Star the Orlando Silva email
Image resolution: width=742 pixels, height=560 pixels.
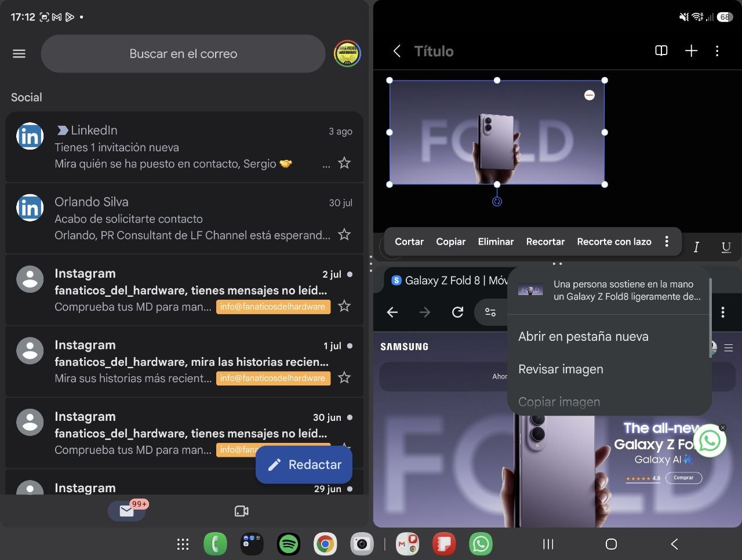point(344,234)
